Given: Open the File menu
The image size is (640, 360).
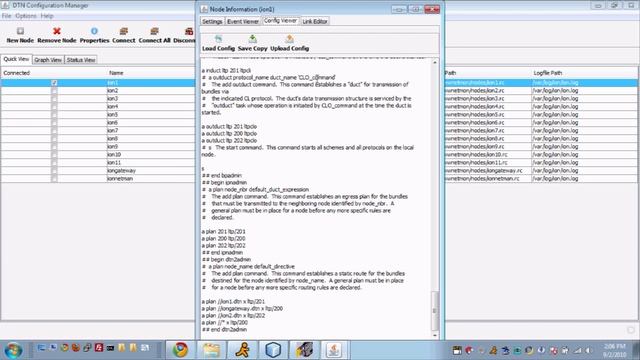Looking at the screenshot, I should (7, 16).
